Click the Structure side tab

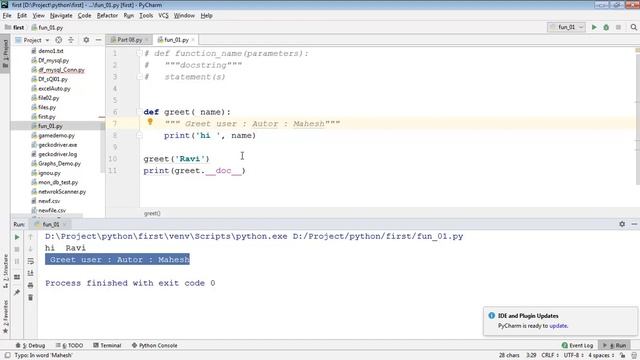click(5, 271)
